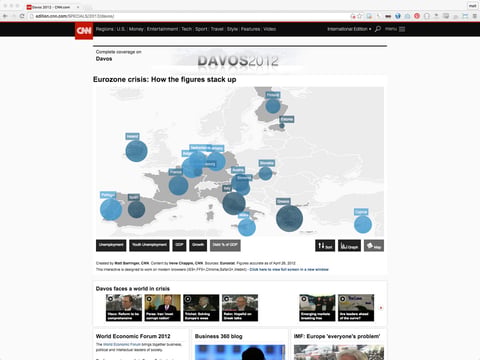This screenshot has width=480, height=360.
Task: Open the hamburger menu icon
Action: (402, 29)
